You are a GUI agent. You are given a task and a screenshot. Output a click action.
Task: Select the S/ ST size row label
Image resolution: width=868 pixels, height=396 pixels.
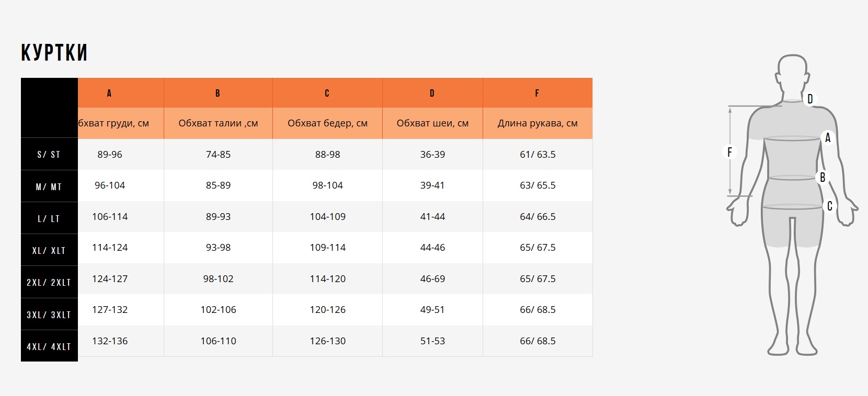click(x=49, y=155)
